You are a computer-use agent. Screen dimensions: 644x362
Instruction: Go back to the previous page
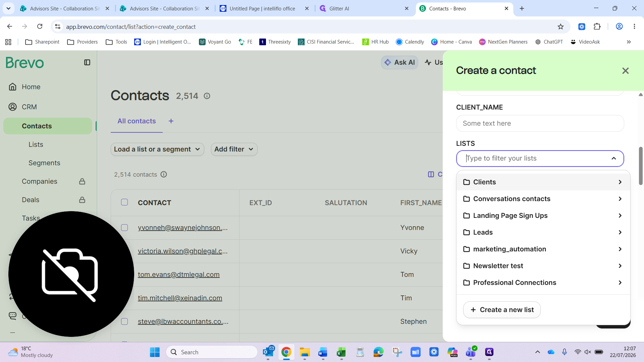9,26
